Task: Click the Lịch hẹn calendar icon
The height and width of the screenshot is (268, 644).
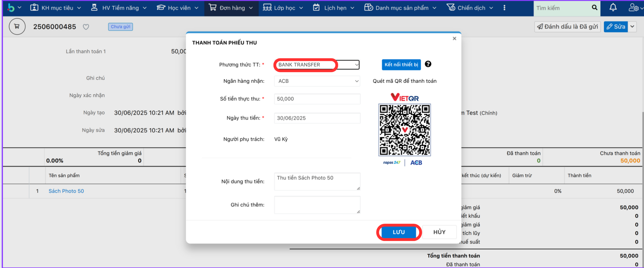Action: point(316,7)
